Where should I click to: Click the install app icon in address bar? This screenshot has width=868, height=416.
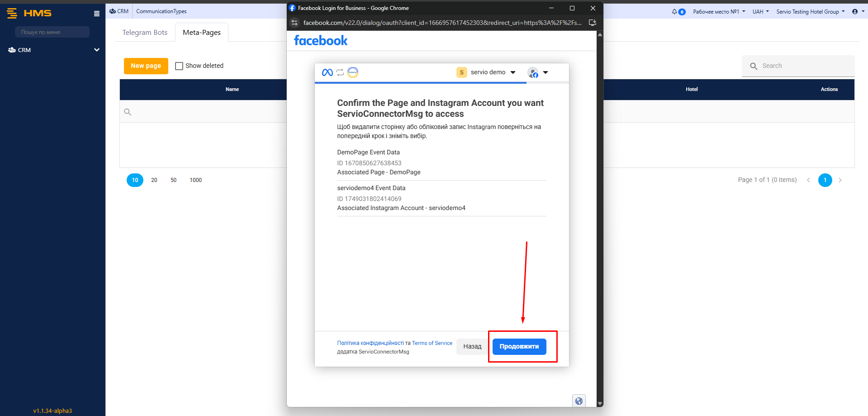(592, 23)
